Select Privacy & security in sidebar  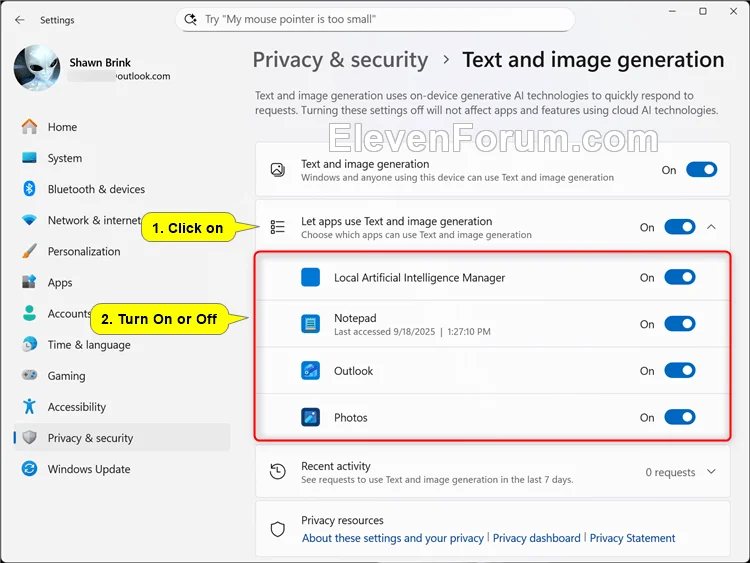[122, 438]
